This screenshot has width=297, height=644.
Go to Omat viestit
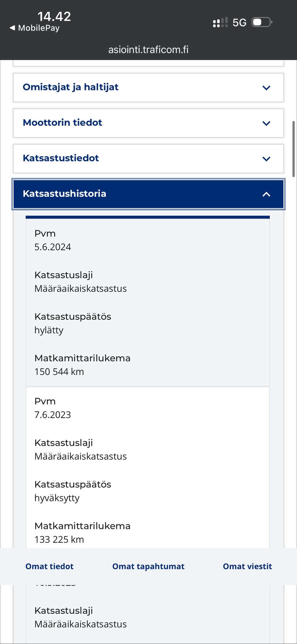click(x=247, y=566)
